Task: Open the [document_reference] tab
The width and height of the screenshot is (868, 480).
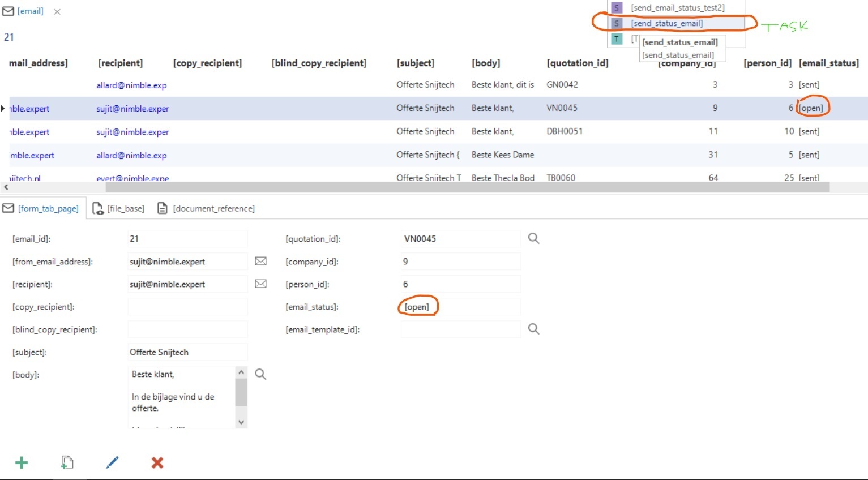Action: tap(206, 208)
